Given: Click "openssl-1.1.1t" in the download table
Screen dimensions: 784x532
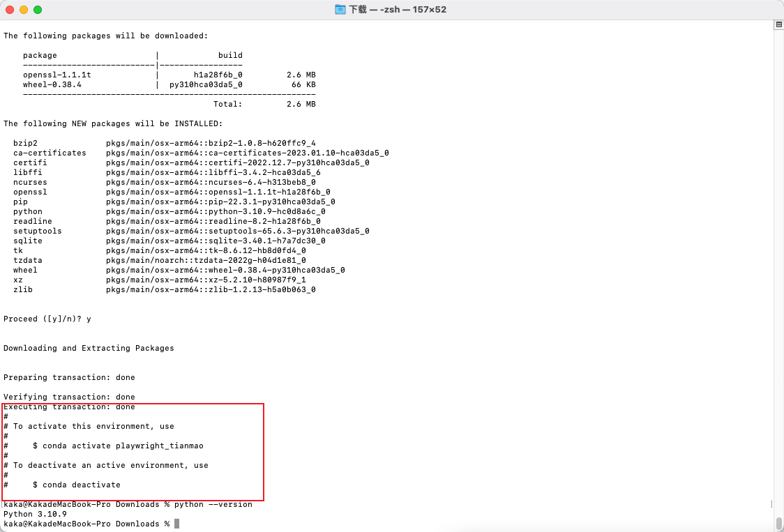Looking at the screenshot, I should click(x=57, y=75).
